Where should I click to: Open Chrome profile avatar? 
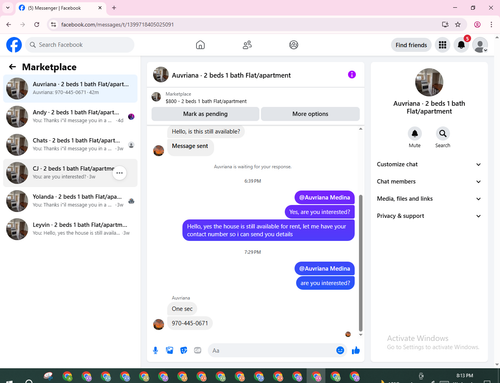[x=477, y=24]
